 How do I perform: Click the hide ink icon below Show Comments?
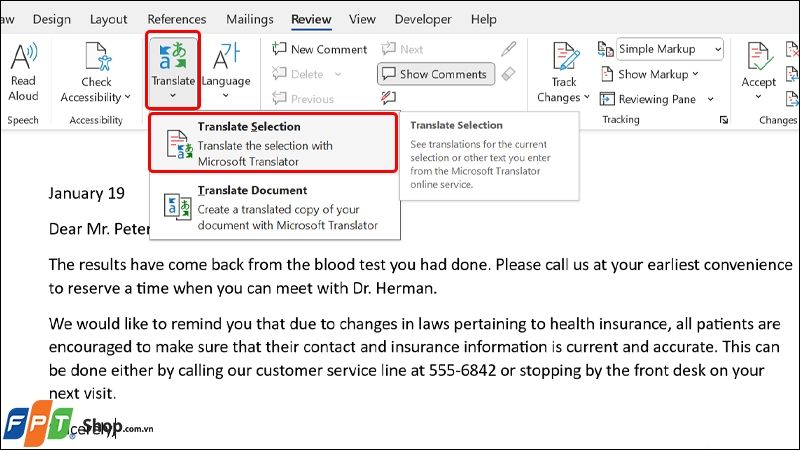click(x=389, y=97)
